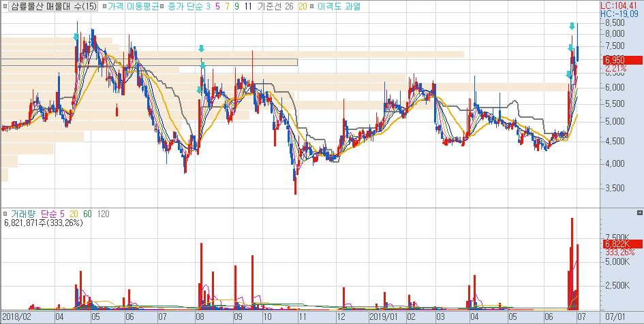
Task: Click the 2019/01 date label
Action: point(385,317)
